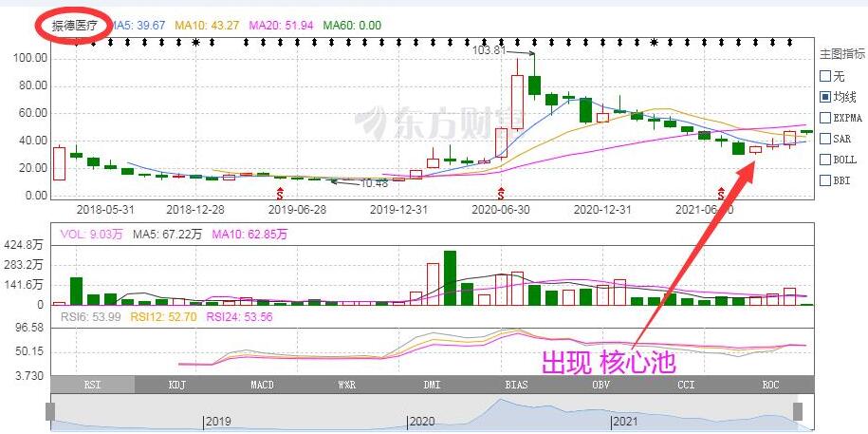Click the 主图指标 panel heading
This screenshot has width=868, height=434.
tap(842, 54)
